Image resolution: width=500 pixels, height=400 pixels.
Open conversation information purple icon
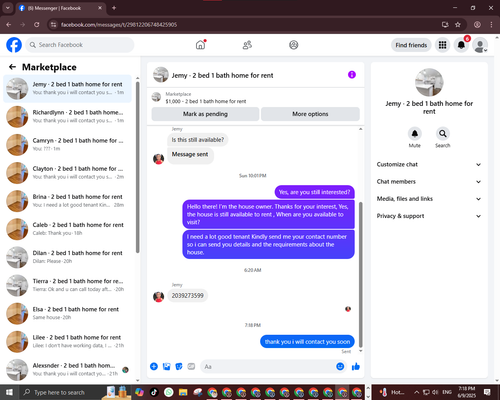(352, 75)
